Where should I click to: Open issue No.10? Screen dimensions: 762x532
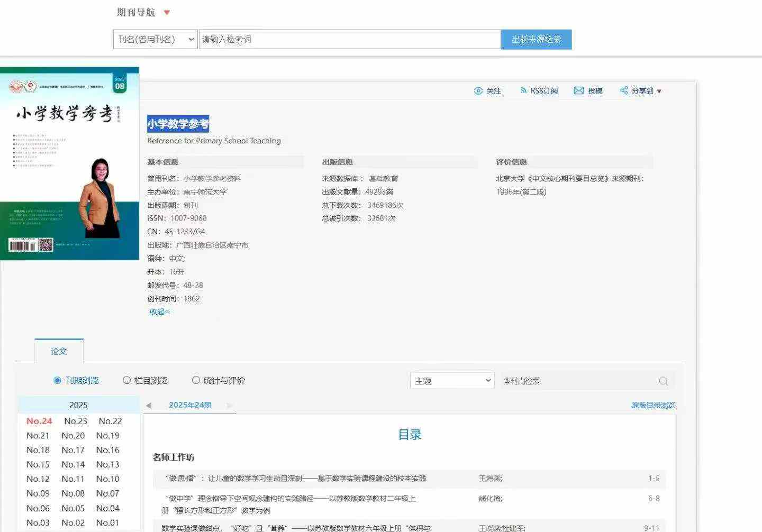(x=108, y=479)
